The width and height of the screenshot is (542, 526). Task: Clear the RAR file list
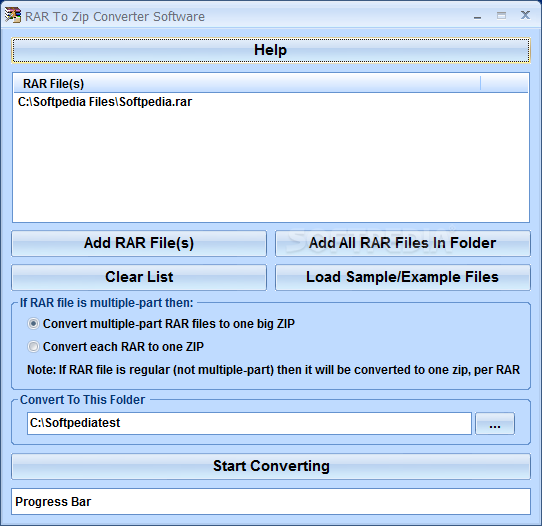coord(139,277)
